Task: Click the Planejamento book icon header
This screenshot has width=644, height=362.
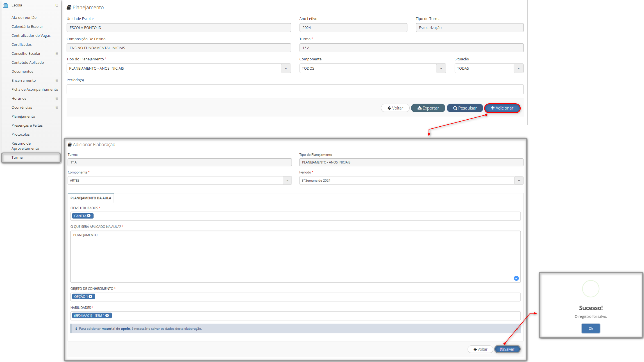Action: [69, 8]
